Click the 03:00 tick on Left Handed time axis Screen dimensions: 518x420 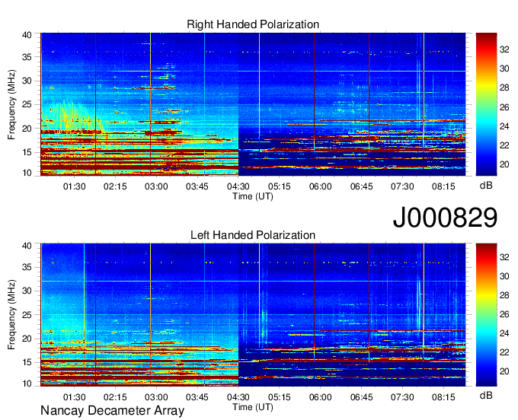tap(156, 397)
